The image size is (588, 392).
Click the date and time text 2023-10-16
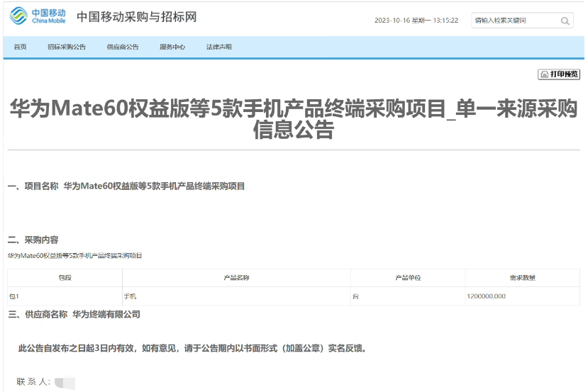416,21
